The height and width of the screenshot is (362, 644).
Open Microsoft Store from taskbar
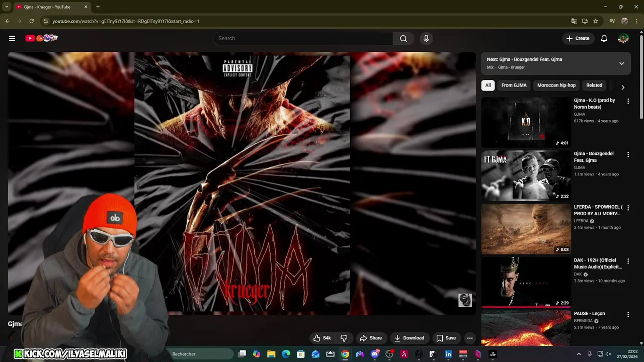point(300,354)
